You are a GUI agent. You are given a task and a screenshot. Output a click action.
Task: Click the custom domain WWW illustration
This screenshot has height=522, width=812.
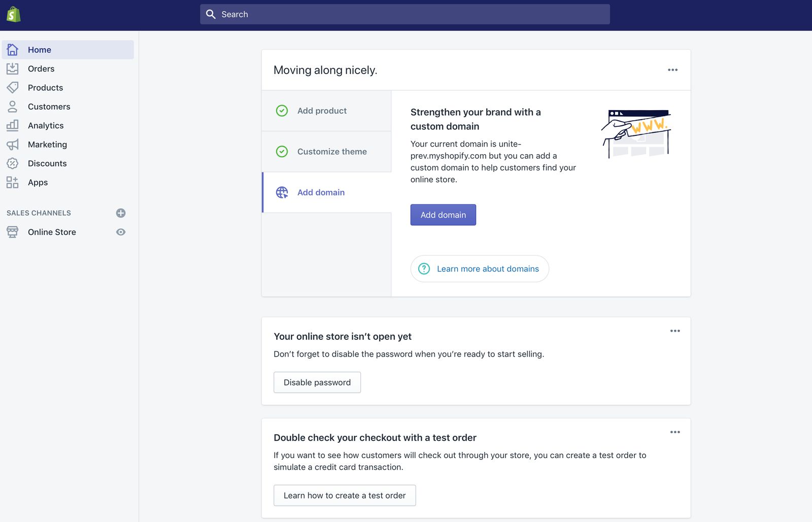click(636, 133)
